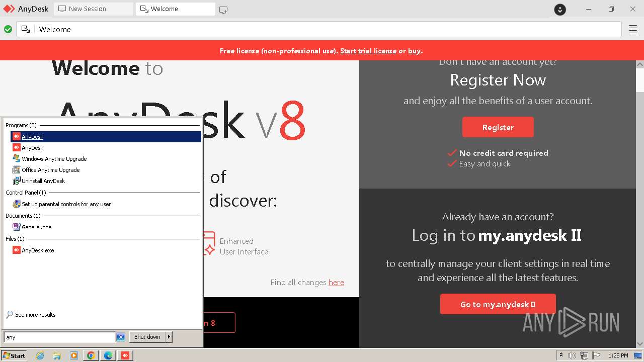Click the page scrollbar up arrow
This screenshot has height=362, width=644.
[x=640, y=64]
